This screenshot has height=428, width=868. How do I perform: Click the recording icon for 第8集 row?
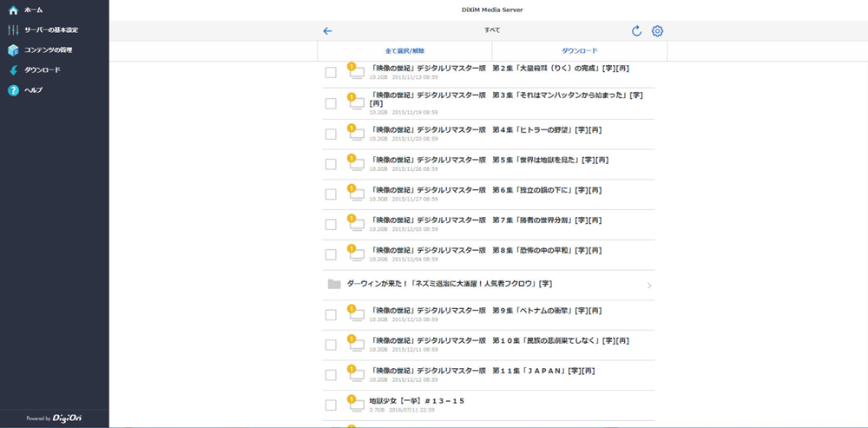click(355, 253)
